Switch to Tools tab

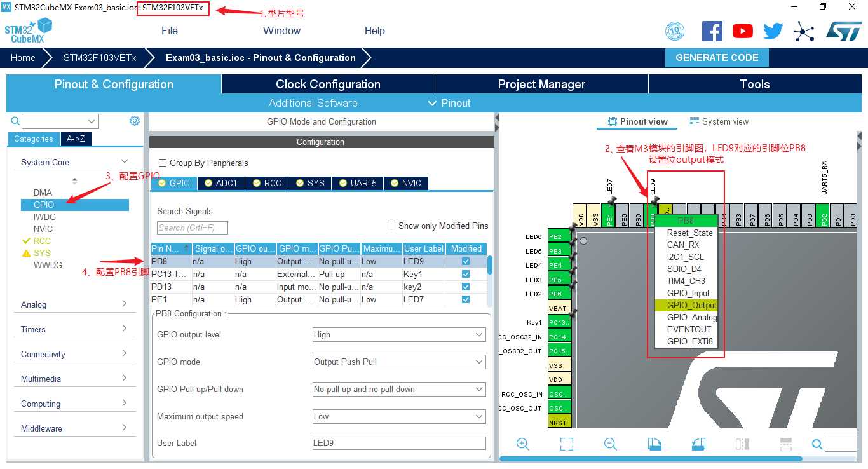[755, 84]
